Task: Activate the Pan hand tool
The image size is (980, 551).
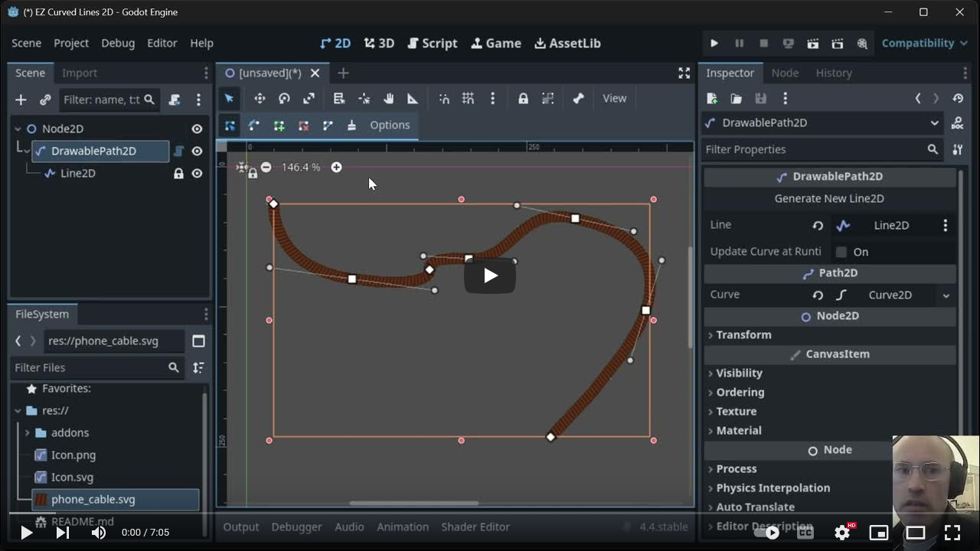Action: (x=388, y=98)
